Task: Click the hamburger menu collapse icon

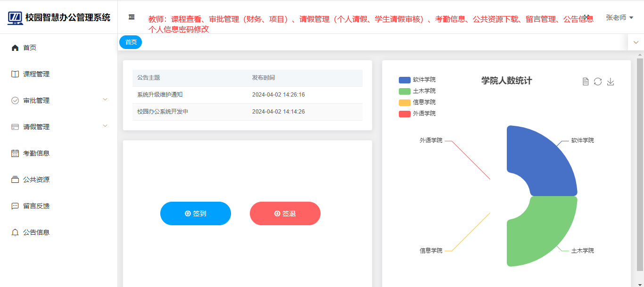Action: coord(132,17)
